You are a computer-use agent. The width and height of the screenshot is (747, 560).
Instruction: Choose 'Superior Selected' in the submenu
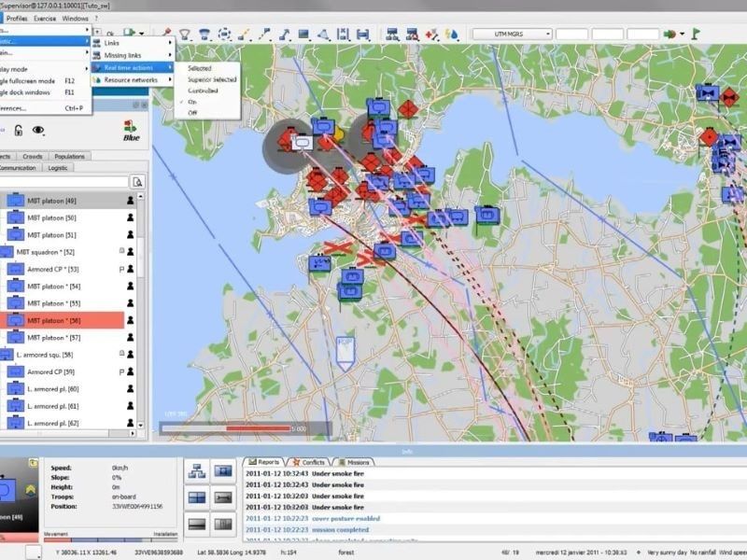pyautogui.click(x=212, y=79)
